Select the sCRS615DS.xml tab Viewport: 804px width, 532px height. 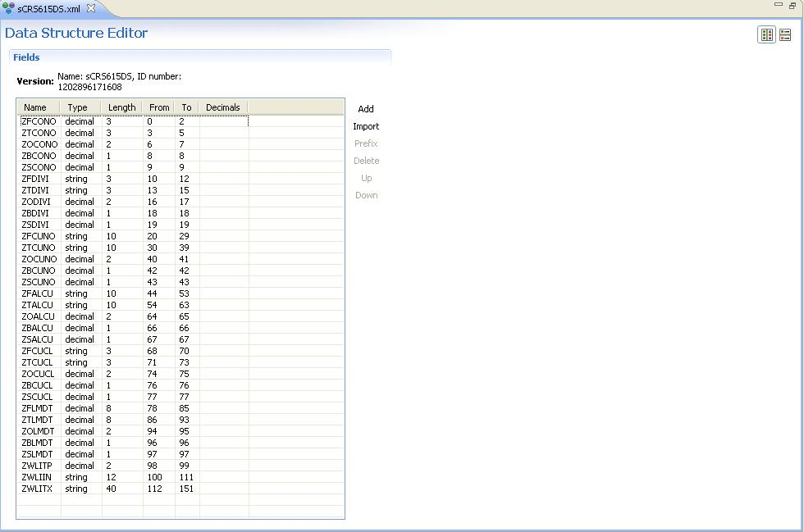[48, 9]
